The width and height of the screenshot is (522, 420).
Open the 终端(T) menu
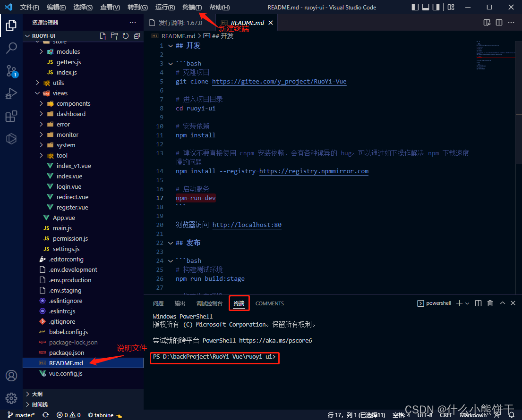[x=192, y=8]
